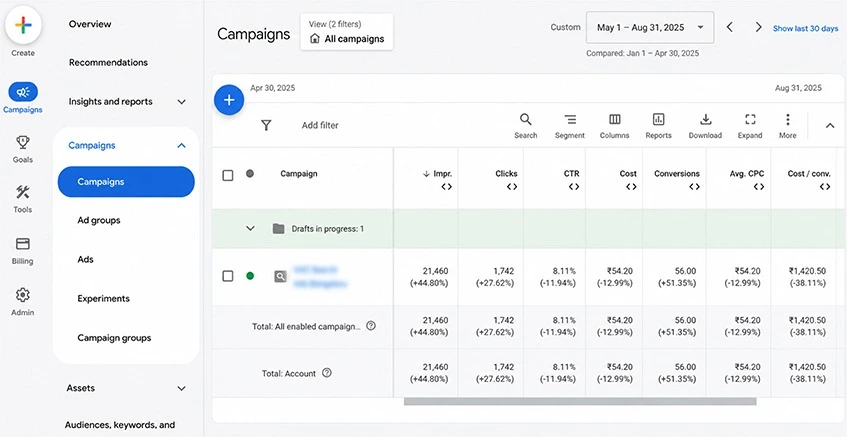Open the date range dropdown May 1 – Aug 31
The height and width of the screenshot is (437, 847).
[x=650, y=28]
